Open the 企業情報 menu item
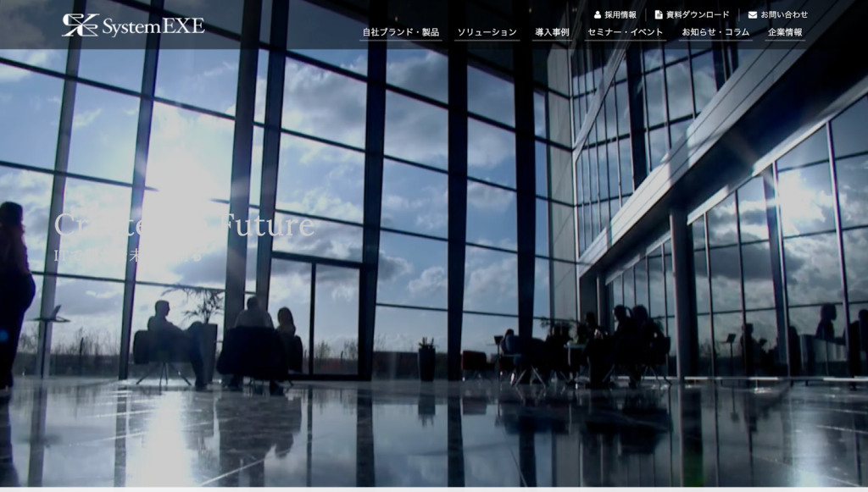This screenshot has width=868, height=492. click(785, 32)
